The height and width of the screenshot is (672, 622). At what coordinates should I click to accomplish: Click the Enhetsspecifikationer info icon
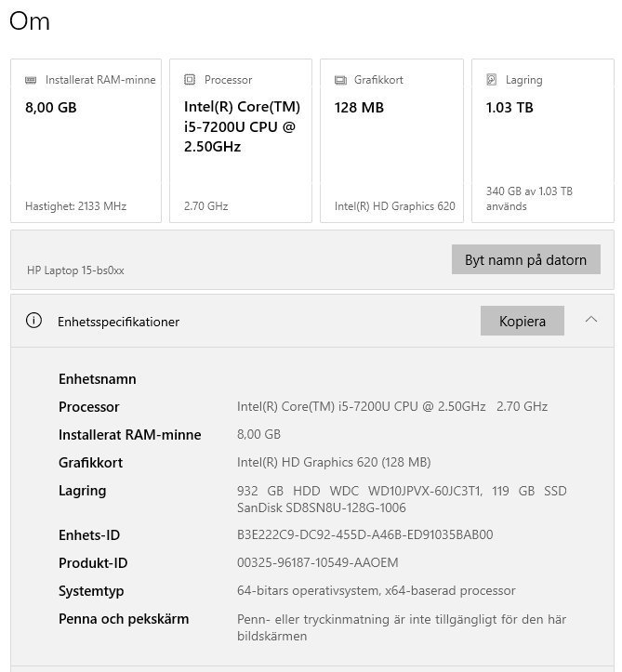(x=34, y=321)
